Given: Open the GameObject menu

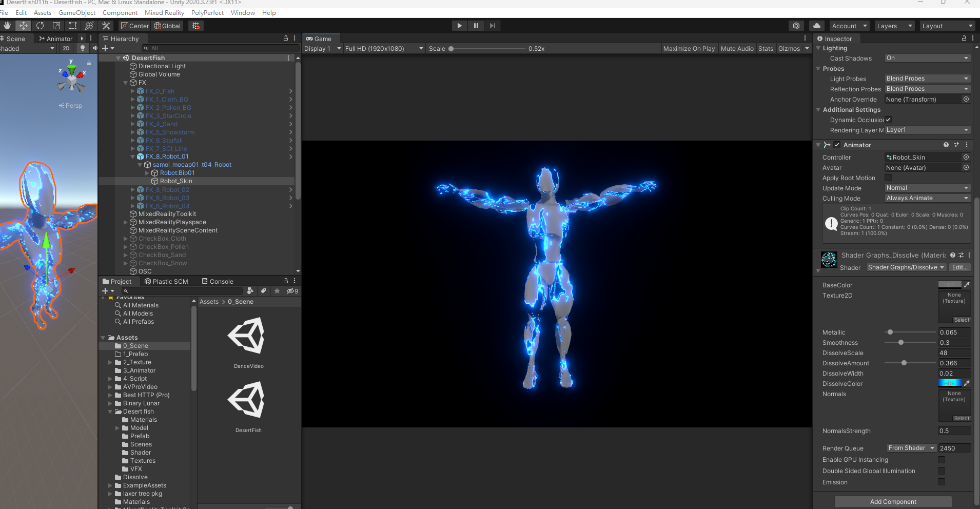Looking at the screenshot, I should click(x=77, y=12).
